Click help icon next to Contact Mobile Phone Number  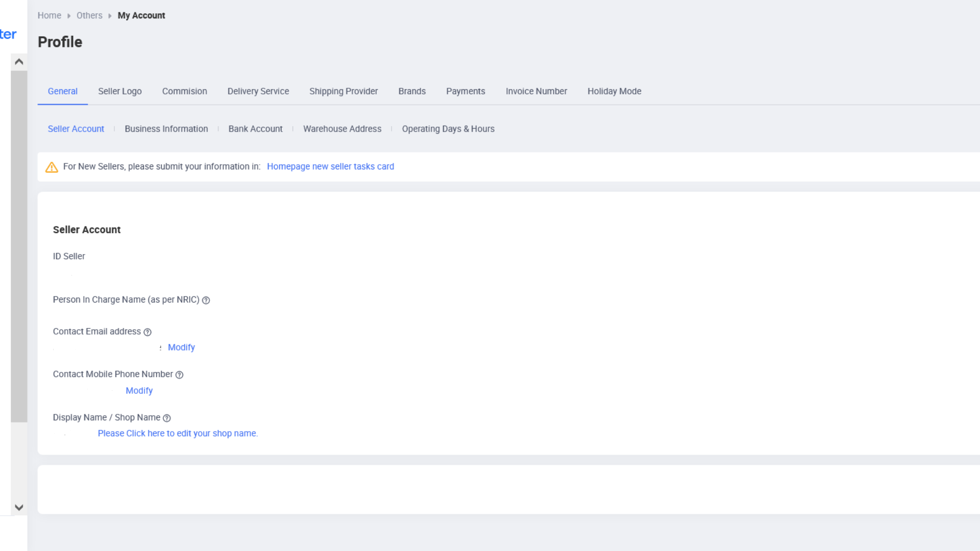click(x=179, y=375)
